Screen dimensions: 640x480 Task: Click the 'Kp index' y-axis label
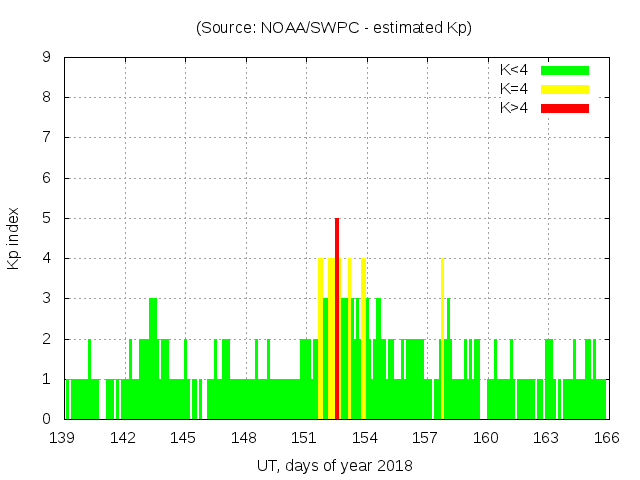point(14,238)
